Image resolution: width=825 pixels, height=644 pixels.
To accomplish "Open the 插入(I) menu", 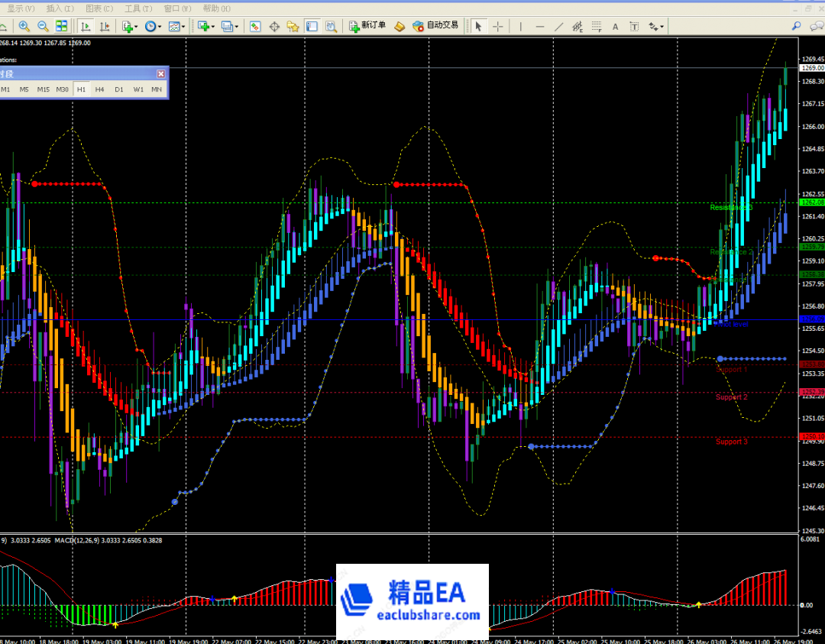I will point(60,8).
